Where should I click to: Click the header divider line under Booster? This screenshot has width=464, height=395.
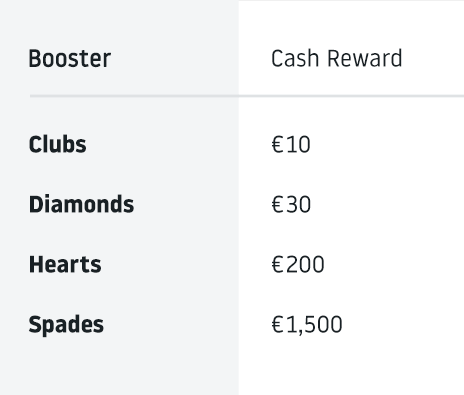(x=134, y=96)
